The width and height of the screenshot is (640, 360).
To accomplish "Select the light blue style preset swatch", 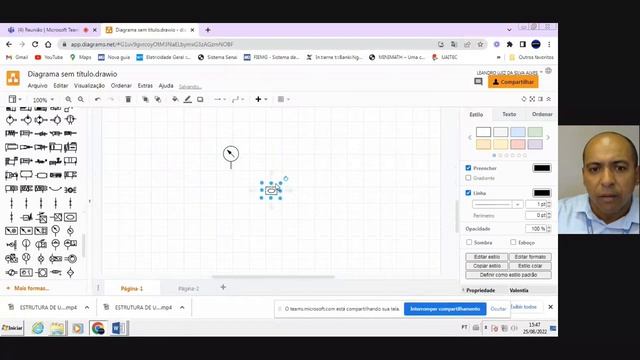I will click(x=518, y=132).
